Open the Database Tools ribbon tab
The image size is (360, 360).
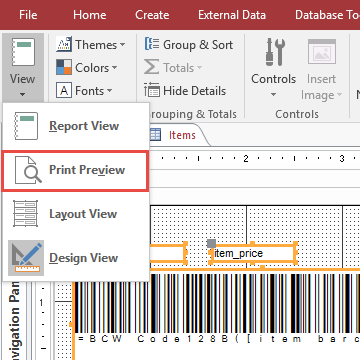click(327, 15)
